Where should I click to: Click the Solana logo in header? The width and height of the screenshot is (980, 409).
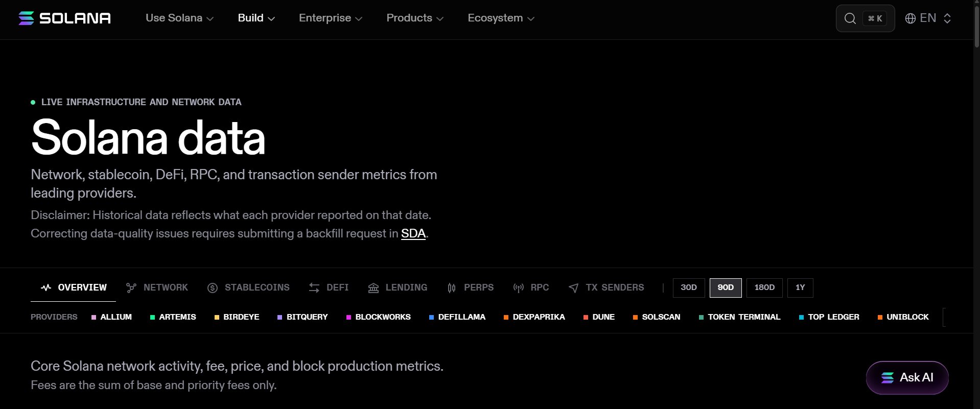pos(65,18)
